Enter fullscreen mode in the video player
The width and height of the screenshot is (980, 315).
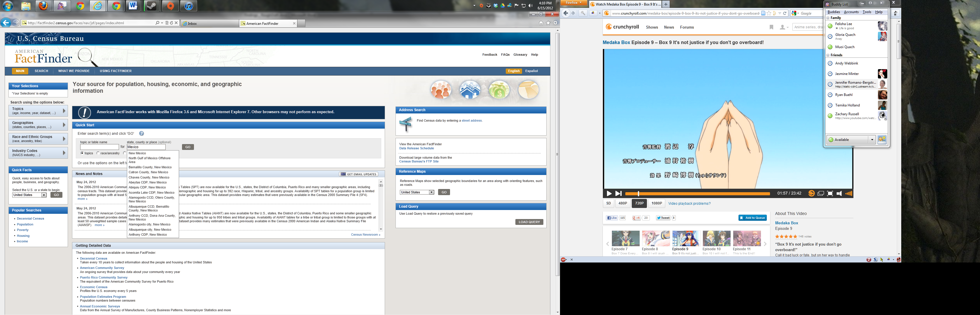pyautogui.click(x=830, y=194)
